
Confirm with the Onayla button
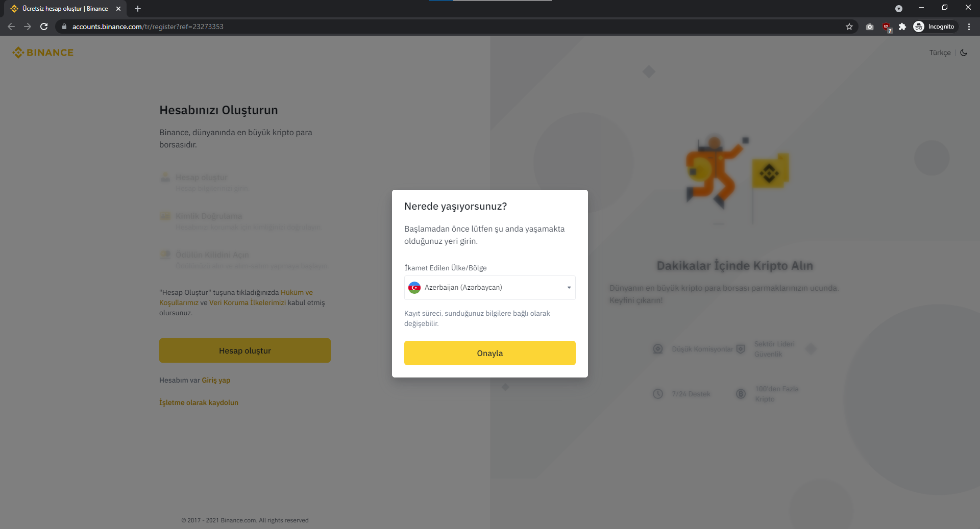(490, 353)
